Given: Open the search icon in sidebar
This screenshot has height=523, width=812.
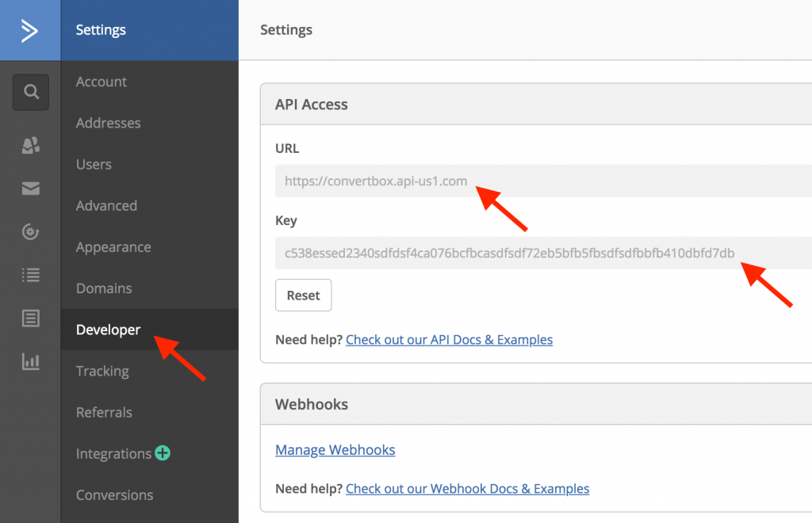Looking at the screenshot, I should coord(31,92).
